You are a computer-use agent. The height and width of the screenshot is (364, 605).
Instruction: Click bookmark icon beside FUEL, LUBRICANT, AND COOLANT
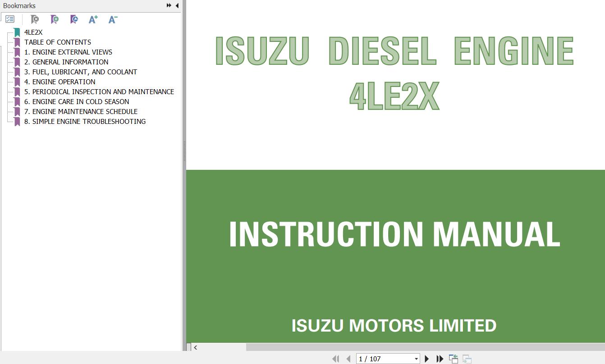pos(17,72)
